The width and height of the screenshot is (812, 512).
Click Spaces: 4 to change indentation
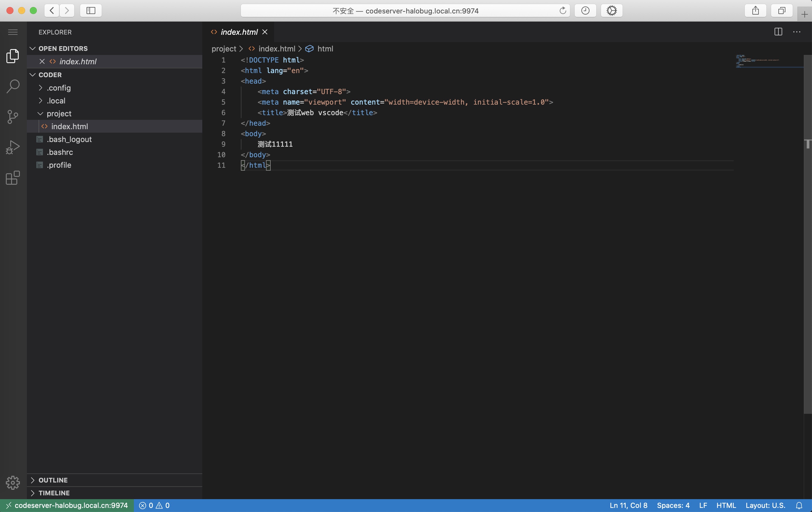pos(673,505)
